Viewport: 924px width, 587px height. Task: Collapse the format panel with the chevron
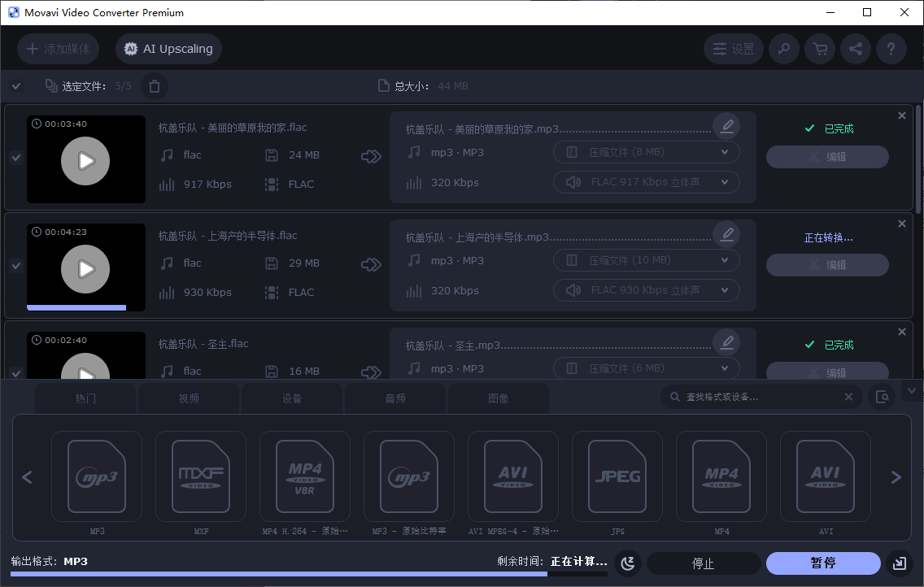pyautogui.click(x=912, y=390)
